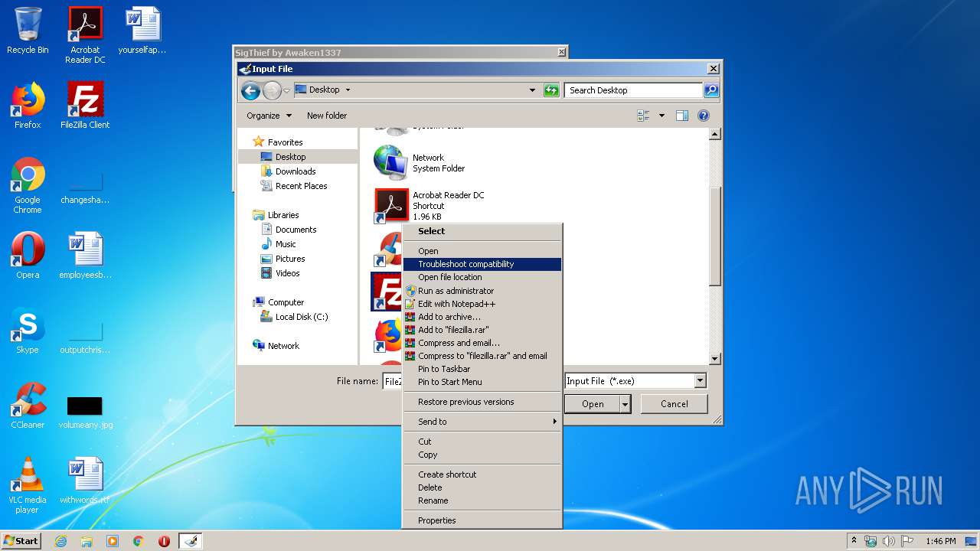This screenshot has height=551, width=980.
Task: Select Documents library
Action: pos(296,230)
